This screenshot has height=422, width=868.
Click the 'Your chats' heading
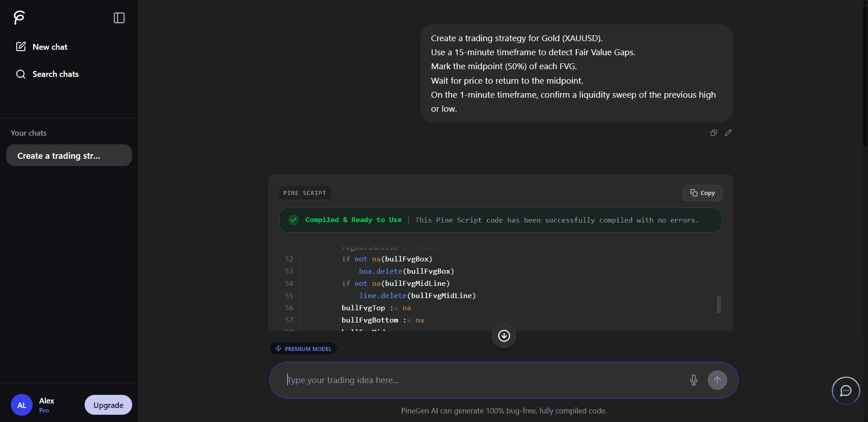(29, 133)
